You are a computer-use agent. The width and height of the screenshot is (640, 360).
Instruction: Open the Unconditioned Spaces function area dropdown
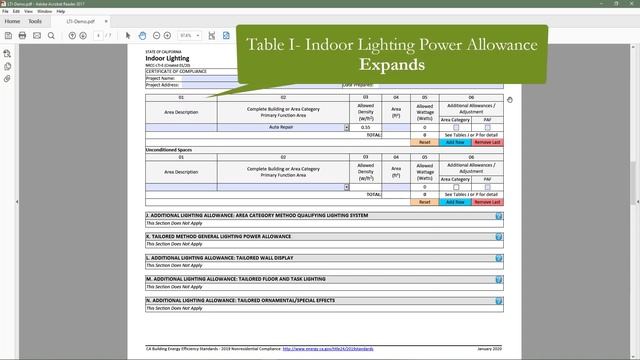[347, 187]
